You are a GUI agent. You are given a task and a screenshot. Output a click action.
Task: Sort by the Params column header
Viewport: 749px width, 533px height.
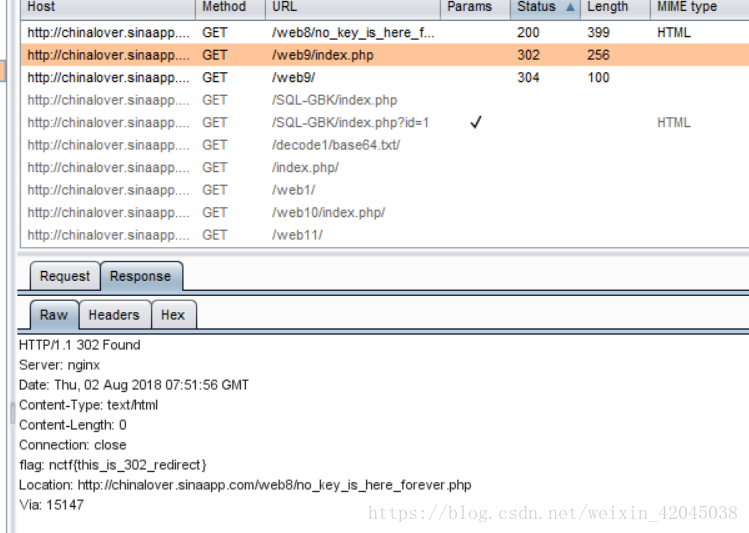(475, 8)
